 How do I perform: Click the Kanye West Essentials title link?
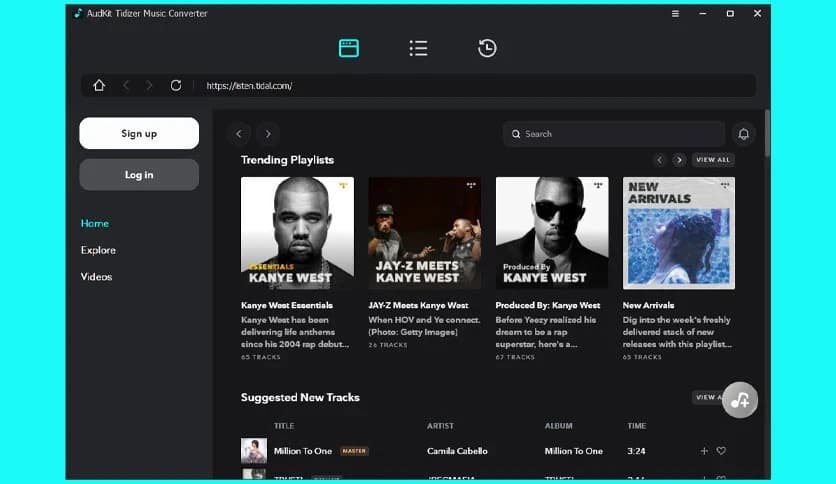point(287,305)
